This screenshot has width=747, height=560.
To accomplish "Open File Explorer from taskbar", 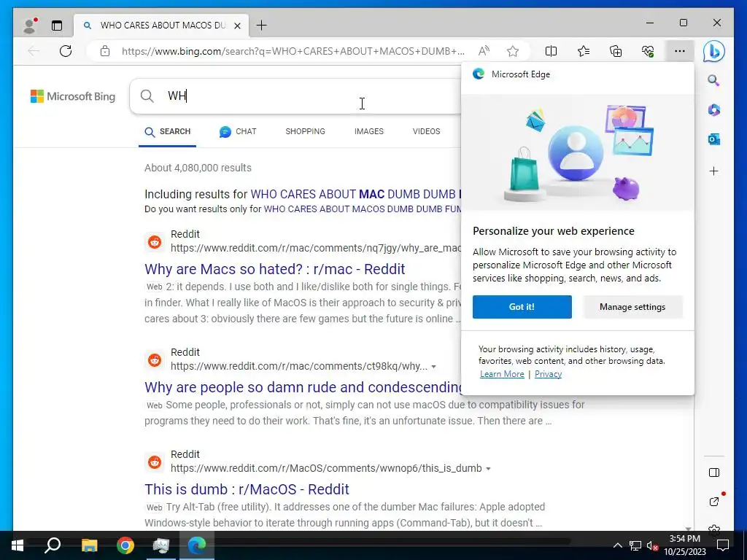I will (89, 545).
